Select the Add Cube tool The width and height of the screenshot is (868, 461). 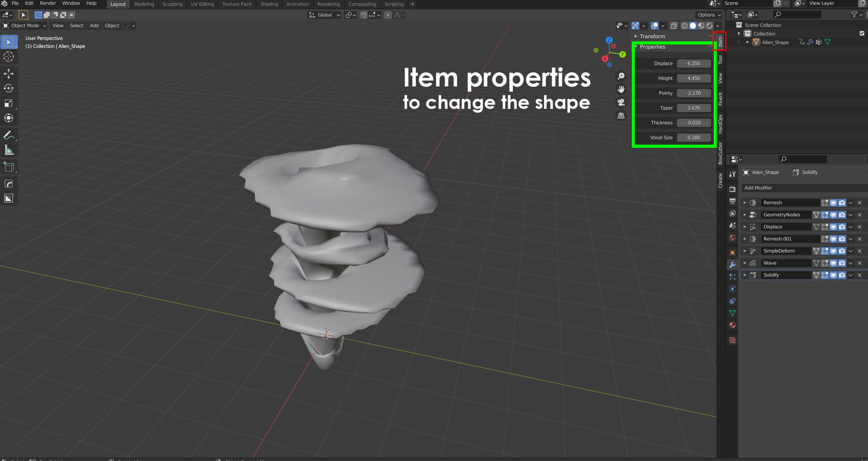tap(9, 167)
